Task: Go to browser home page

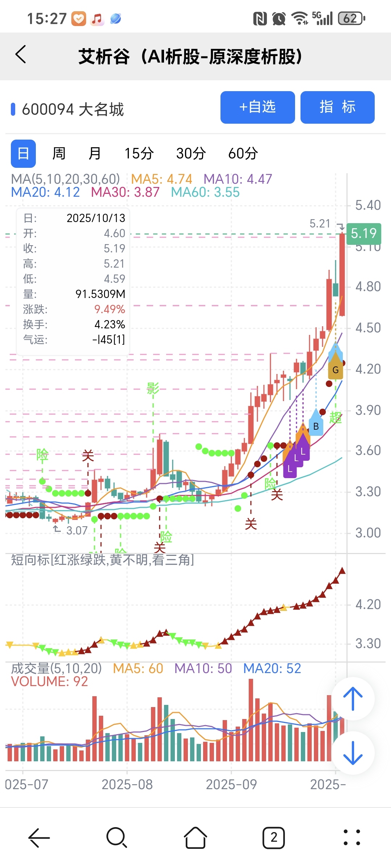Action: point(195,838)
